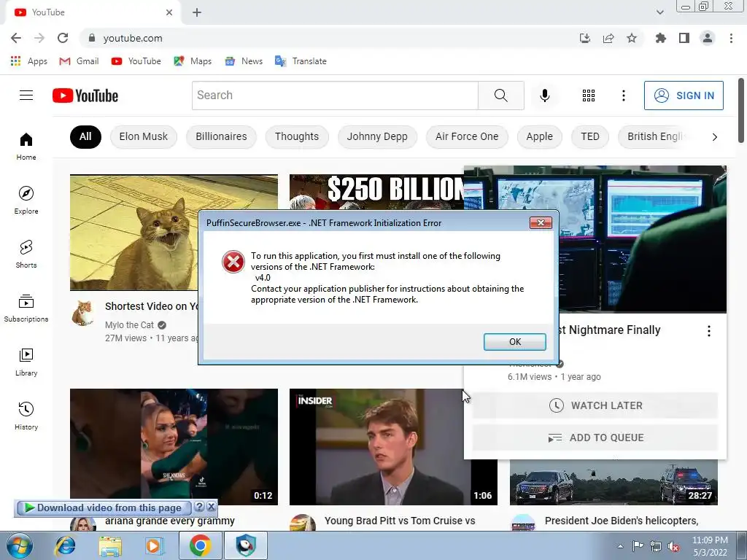Image resolution: width=747 pixels, height=560 pixels.
Task: Click the youtube.com address bar
Action: pyautogui.click(x=329, y=38)
